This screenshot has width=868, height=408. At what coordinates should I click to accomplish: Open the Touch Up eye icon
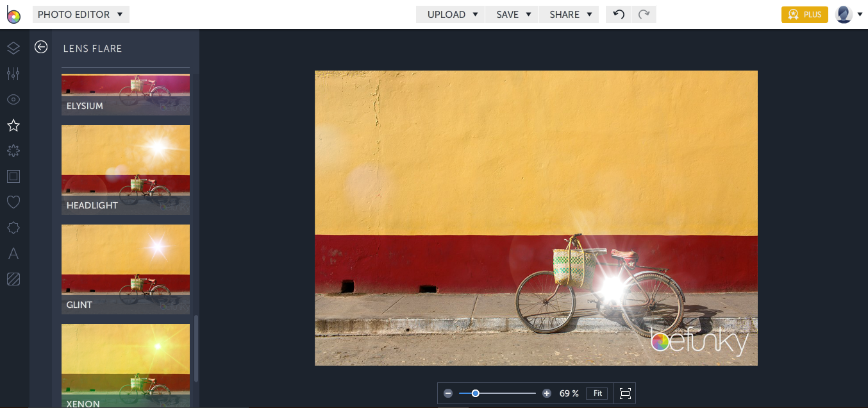pos(13,99)
